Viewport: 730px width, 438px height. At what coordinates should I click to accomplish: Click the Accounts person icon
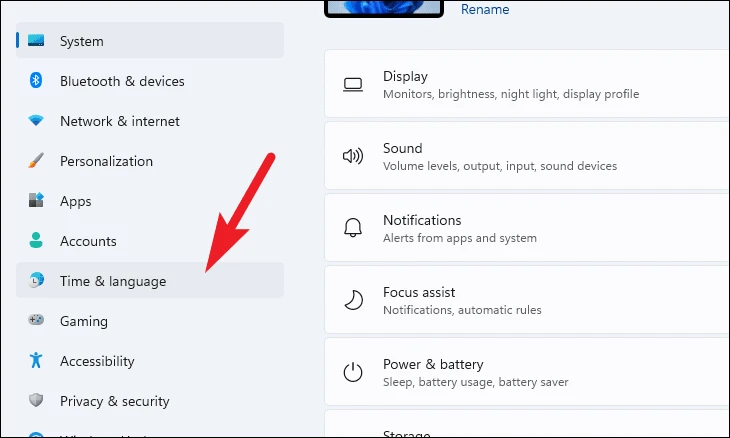[x=36, y=240]
